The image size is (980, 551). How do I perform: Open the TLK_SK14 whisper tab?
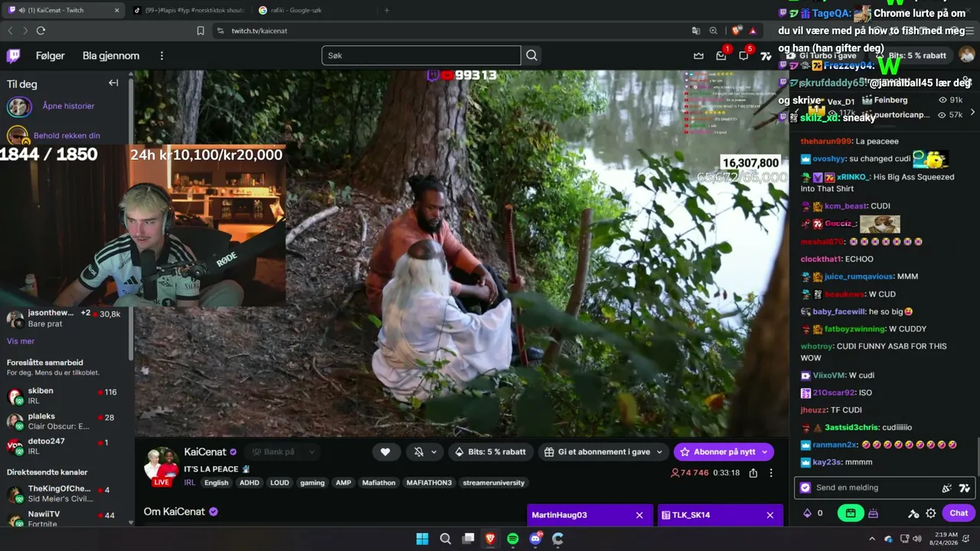(710, 515)
